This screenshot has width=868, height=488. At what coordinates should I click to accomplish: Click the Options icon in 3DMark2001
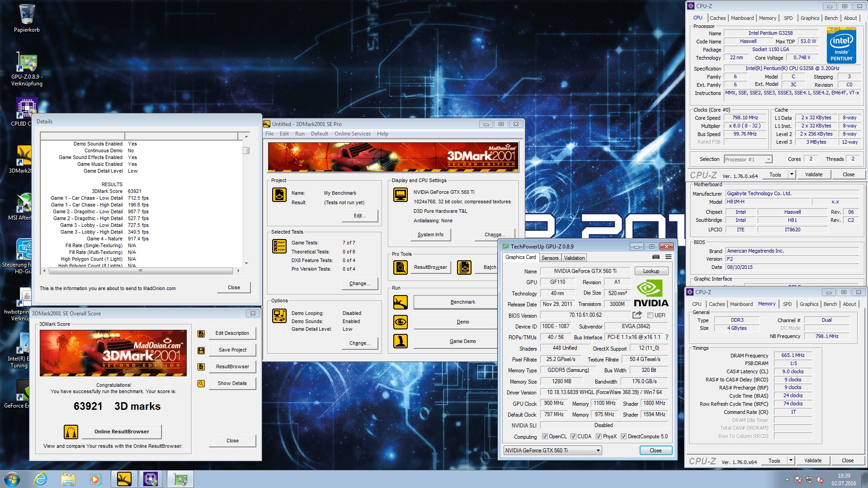(x=279, y=316)
